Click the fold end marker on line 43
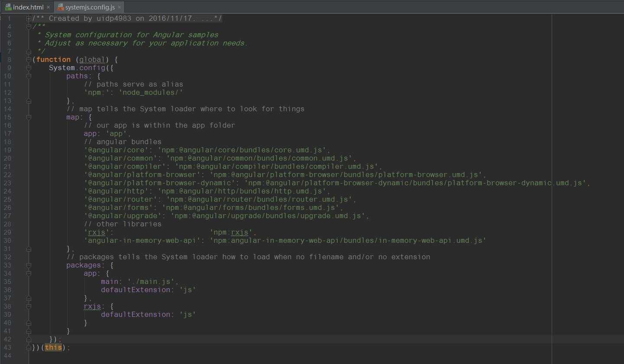This screenshot has width=624, height=364. tap(29, 348)
